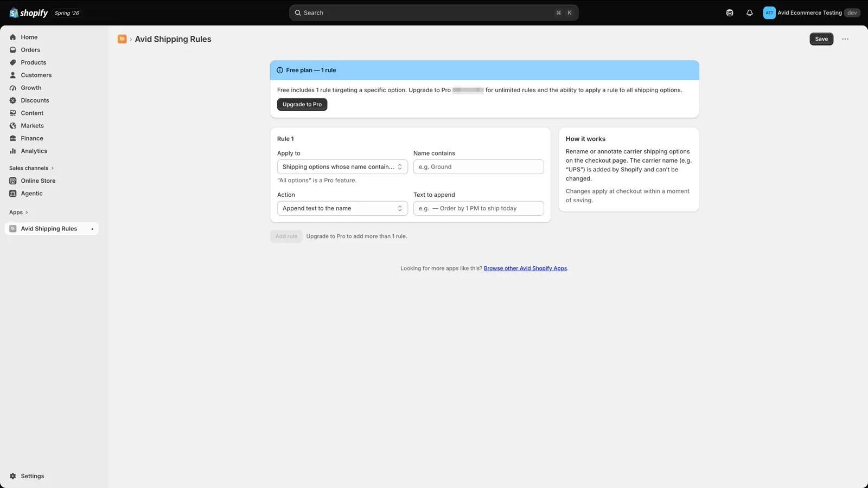868x488 pixels.
Task: Open Growth page in sidebar
Action: [52, 88]
